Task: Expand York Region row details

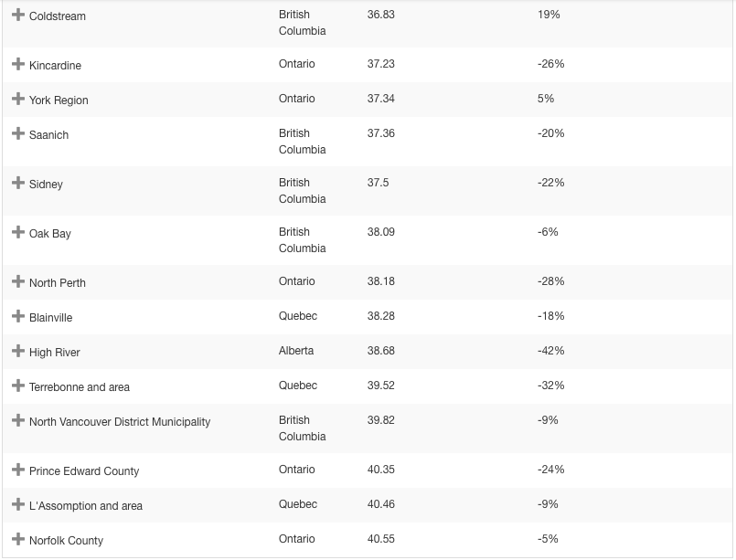Action: click(x=18, y=100)
